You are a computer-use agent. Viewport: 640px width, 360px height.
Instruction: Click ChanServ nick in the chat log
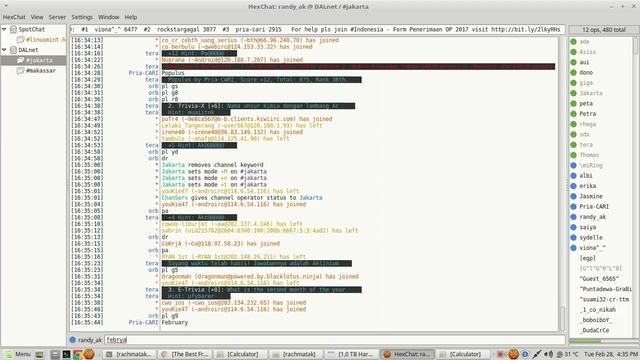[175, 198]
